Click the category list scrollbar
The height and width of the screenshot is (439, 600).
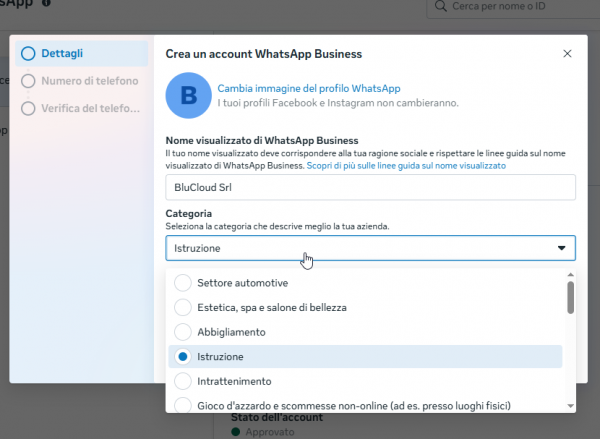(x=571, y=296)
